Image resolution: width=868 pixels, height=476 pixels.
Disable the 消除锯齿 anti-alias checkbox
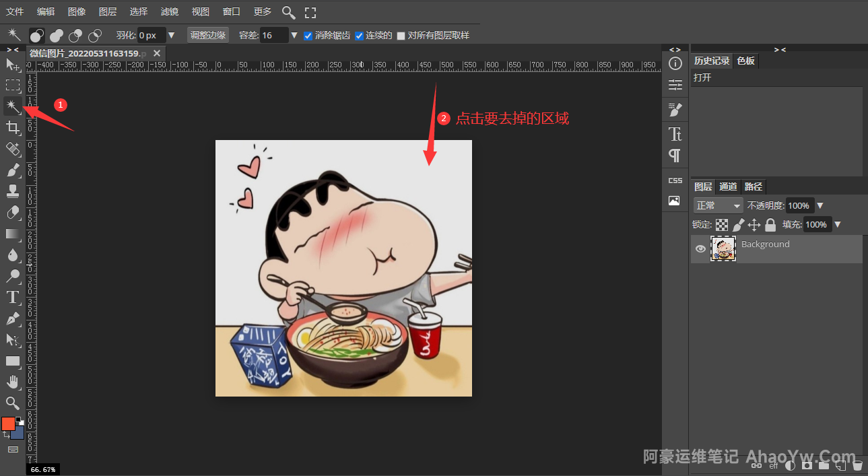click(x=308, y=36)
